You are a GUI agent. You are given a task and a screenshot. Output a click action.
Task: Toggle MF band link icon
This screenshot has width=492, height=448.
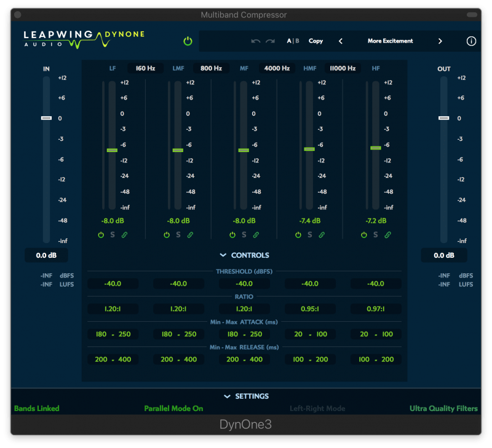(x=256, y=234)
